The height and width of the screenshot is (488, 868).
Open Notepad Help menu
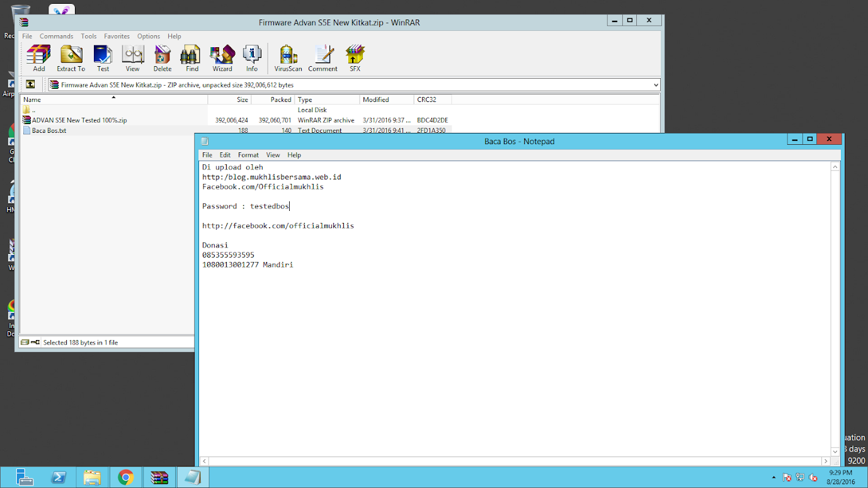pyautogui.click(x=294, y=155)
